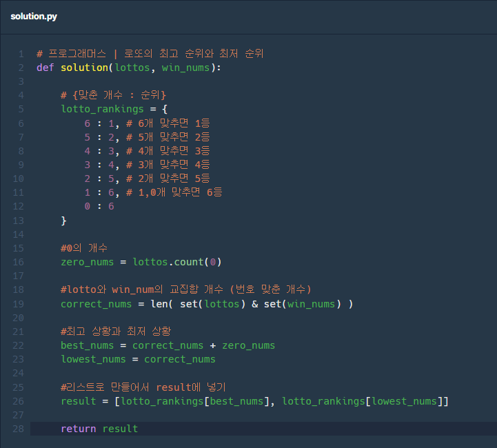Click the comment '# 6개 맞추면 1등'
This screenshot has height=448, width=497.
tap(168, 123)
